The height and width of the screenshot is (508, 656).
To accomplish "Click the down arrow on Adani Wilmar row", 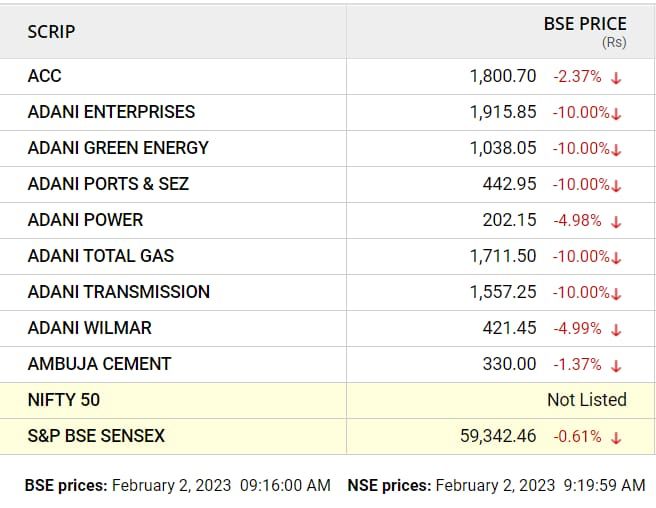I will point(616,330).
